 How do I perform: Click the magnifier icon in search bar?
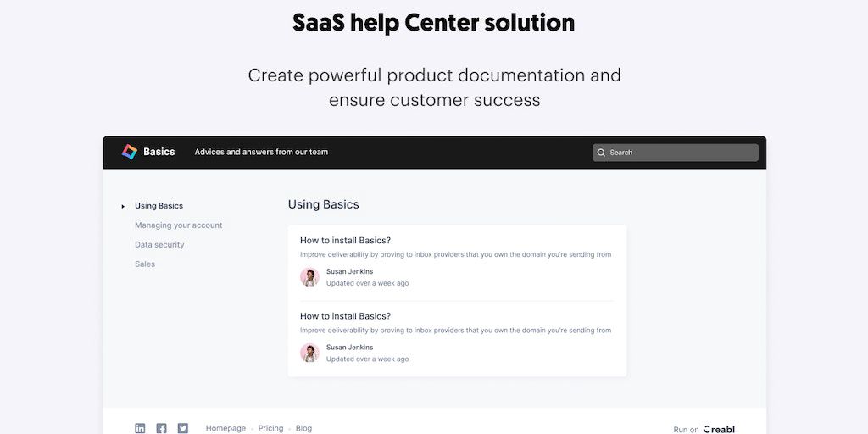[601, 153]
